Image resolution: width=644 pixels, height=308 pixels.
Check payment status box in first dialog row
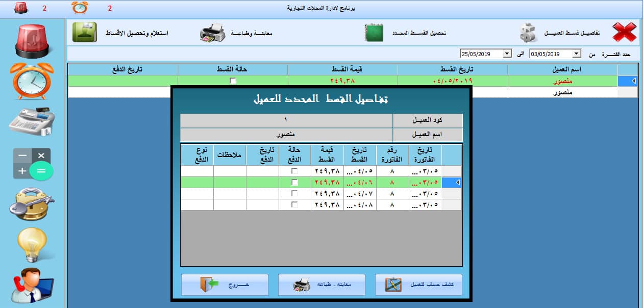click(294, 171)
